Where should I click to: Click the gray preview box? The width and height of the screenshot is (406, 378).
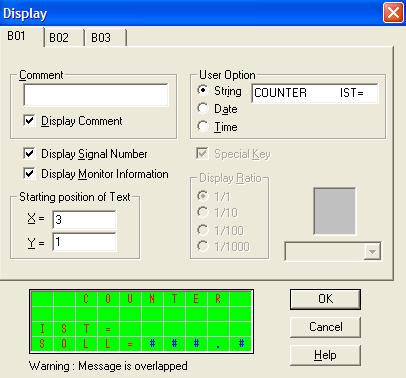click(x=335, y=211)
